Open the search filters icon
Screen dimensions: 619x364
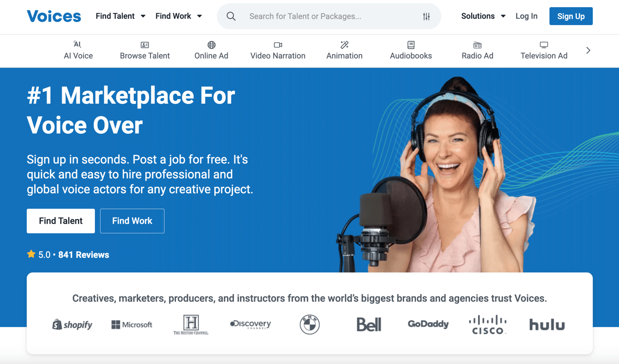coord(426,16)
